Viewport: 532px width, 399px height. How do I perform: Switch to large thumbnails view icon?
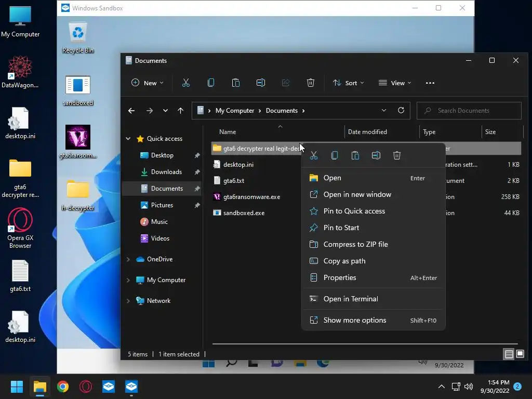tap(520, 354)
